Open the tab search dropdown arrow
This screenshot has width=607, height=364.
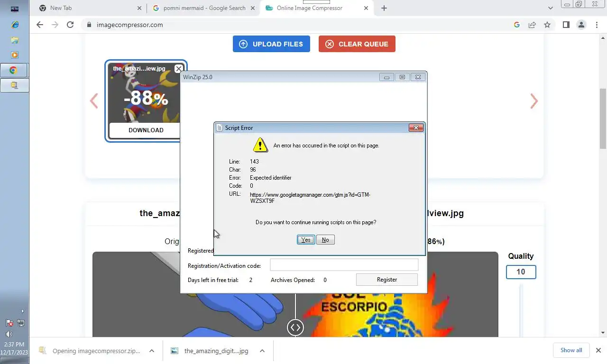coord(550,8)
